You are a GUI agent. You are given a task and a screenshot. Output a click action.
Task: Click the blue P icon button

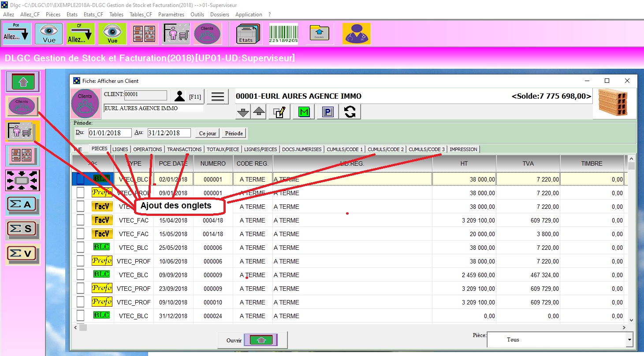328,112
